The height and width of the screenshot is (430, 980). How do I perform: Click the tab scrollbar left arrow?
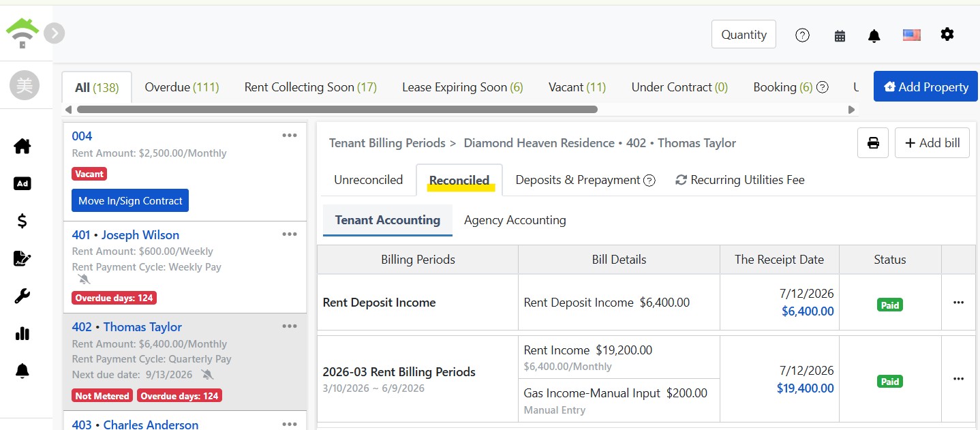[67, 109]
